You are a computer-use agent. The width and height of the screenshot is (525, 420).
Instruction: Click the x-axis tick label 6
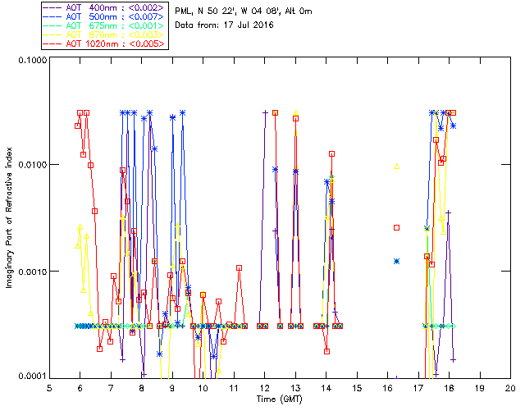[80, 388]
